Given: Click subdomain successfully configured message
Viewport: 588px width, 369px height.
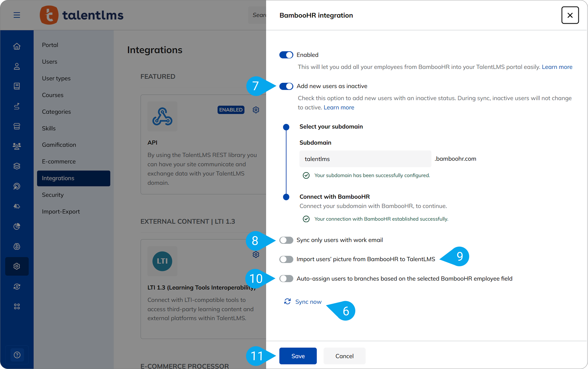Looking at the screenshot, I should [372, 175].
